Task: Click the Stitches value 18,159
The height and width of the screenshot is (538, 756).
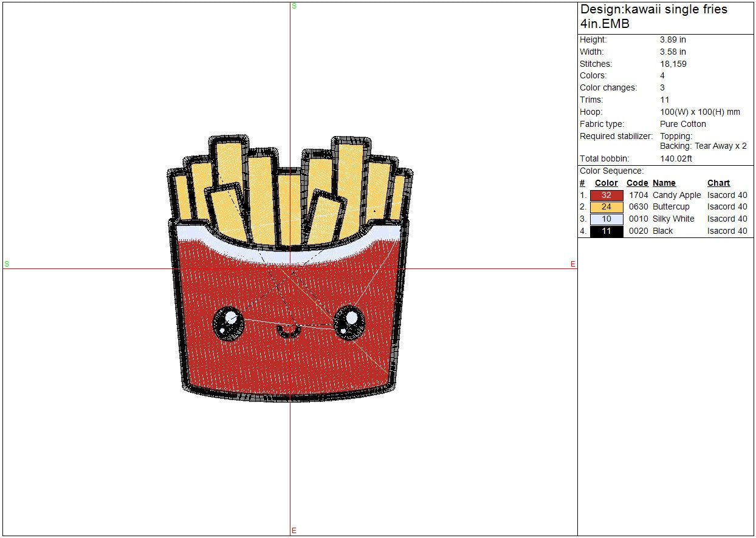Action: pos(673,64)
